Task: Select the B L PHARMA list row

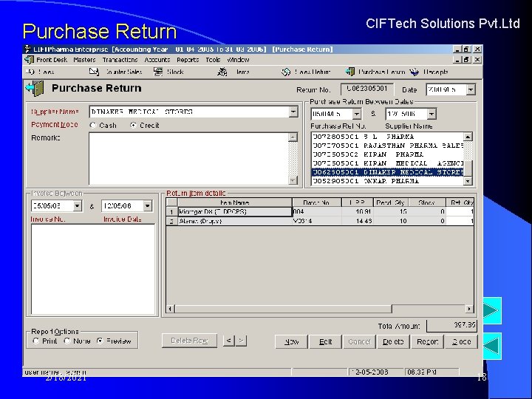Action: (387, 137)
